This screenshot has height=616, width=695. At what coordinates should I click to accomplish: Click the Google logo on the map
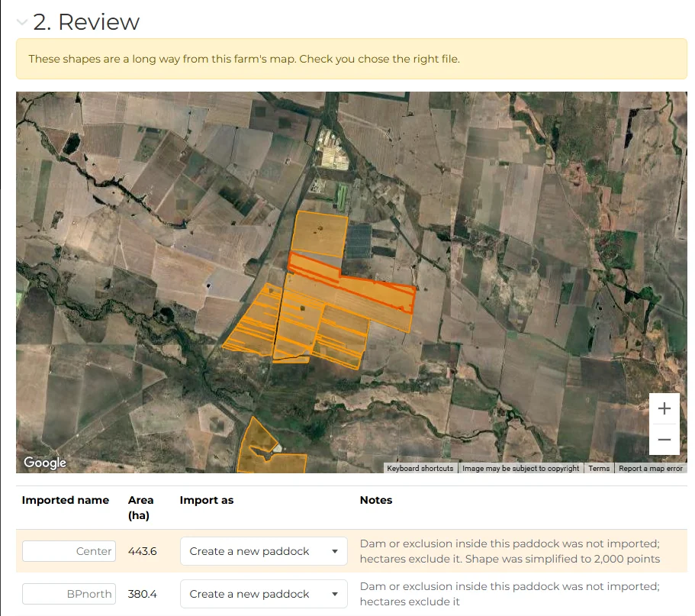45,463
